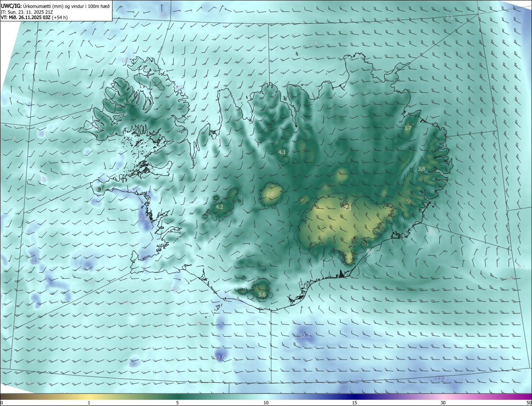Click the 4.2 value label
Image resolution: width=532 pixels, height=406 pixels.
pyautogui.click(x=219, y=207)
